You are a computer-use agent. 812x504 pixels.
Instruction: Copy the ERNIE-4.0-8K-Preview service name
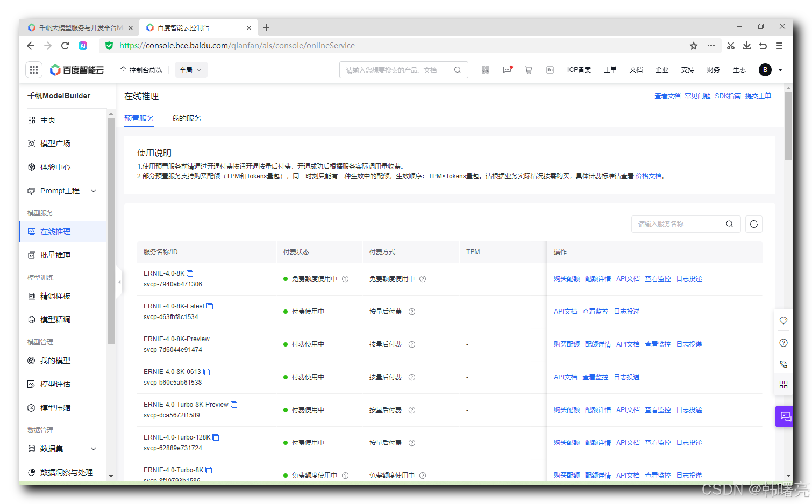tap(215, 339)
